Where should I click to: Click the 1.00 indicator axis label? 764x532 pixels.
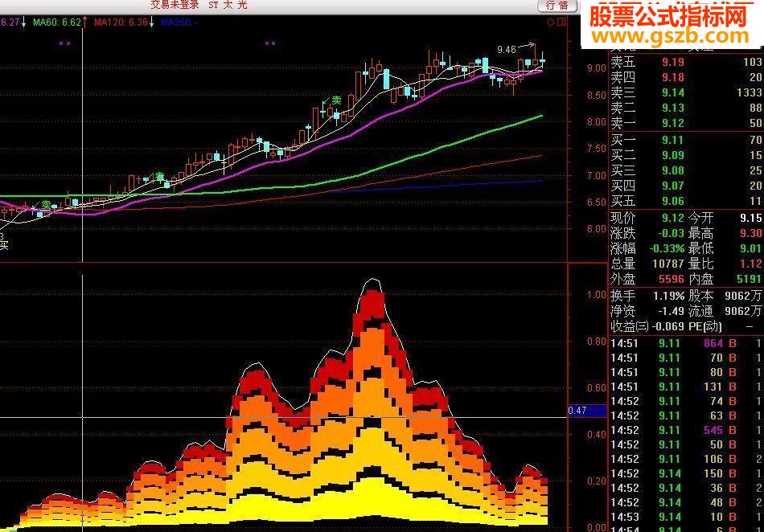(x=597, y=294)
